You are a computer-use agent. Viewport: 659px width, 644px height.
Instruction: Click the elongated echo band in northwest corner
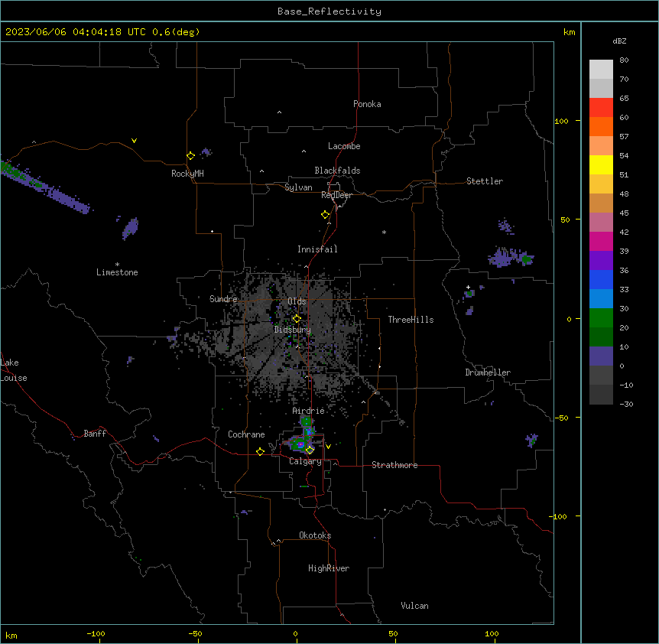pyautogui.click(x=44, y=187)
